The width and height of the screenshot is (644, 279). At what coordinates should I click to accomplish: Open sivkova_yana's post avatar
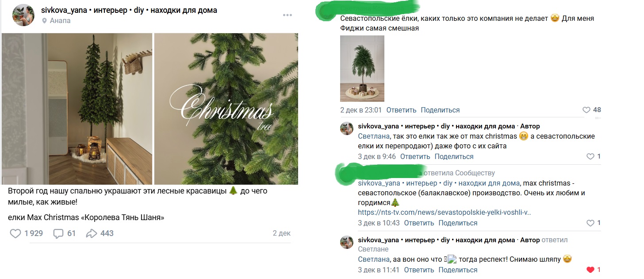(x=23, y=15)
